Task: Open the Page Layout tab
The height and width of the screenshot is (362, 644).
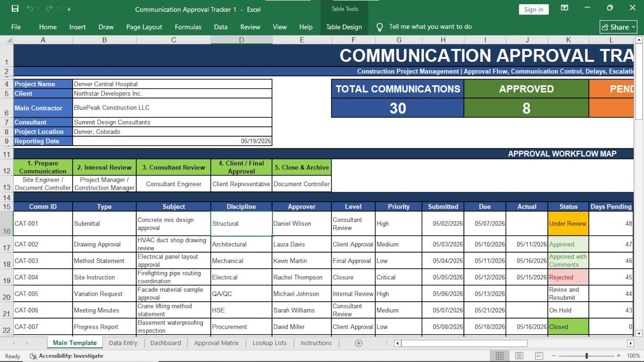Action: coord(144,27)
